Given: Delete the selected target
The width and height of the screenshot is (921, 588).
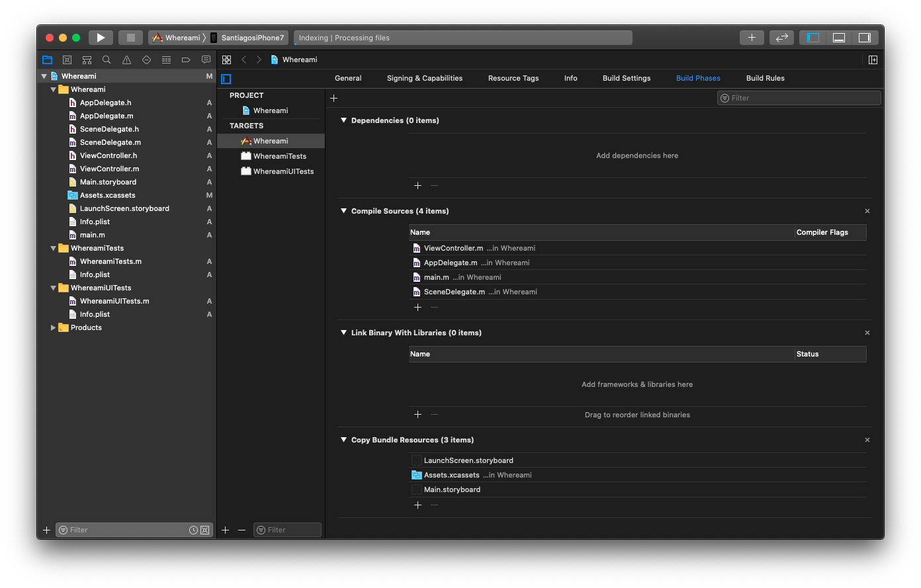Looking at the screenshot, I should [241, 530].
